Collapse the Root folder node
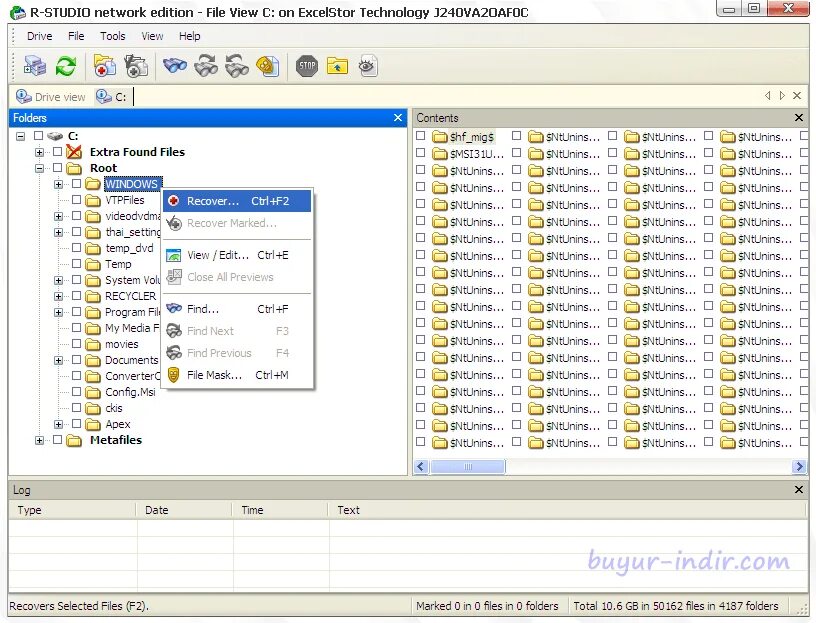Screen dimensions: 816x623 pos(40,169)
